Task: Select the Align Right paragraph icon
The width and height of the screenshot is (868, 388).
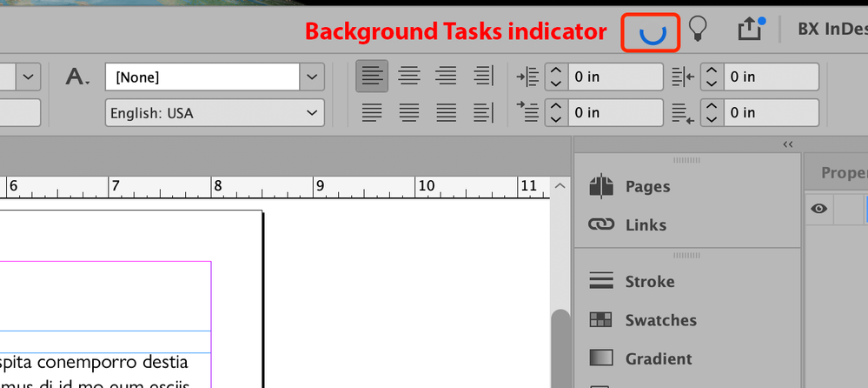Action: click(x=446, y=76)
